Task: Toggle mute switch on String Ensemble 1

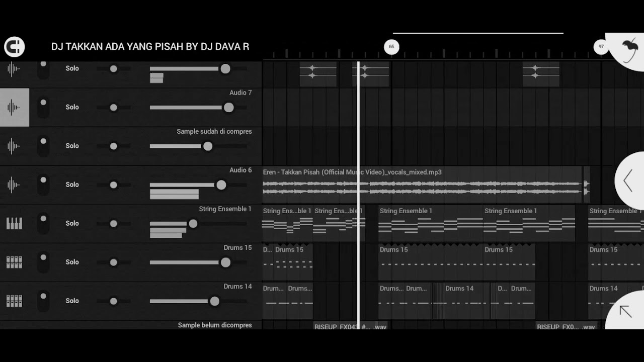Action: coord(43,223)
